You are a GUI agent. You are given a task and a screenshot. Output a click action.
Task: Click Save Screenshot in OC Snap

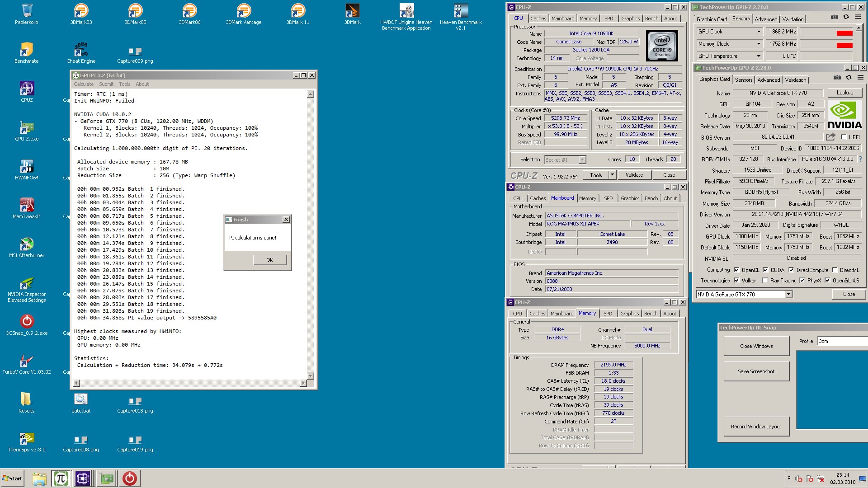click(x=756, y=371)
